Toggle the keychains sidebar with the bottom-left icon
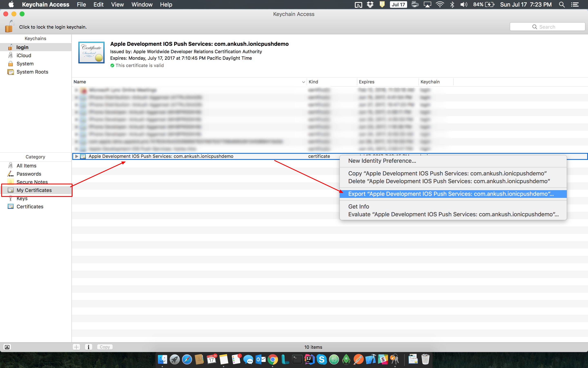 [7, 347]
